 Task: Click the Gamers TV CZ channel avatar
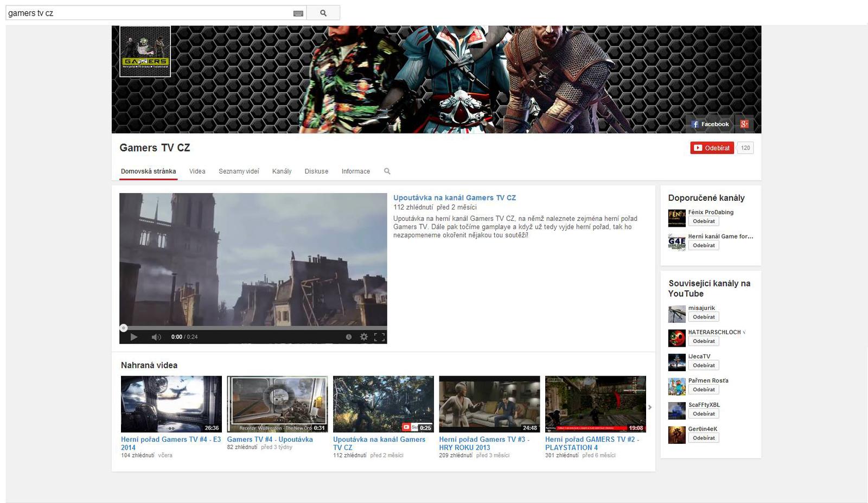[x=145, y=52]
